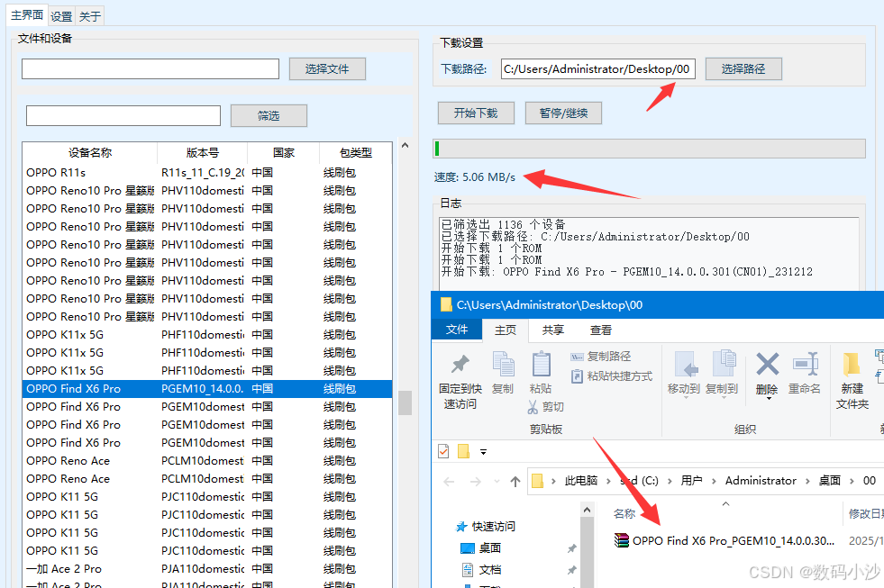Select the OPPO Find X6 Pro archive file

(x=724, y=540)
